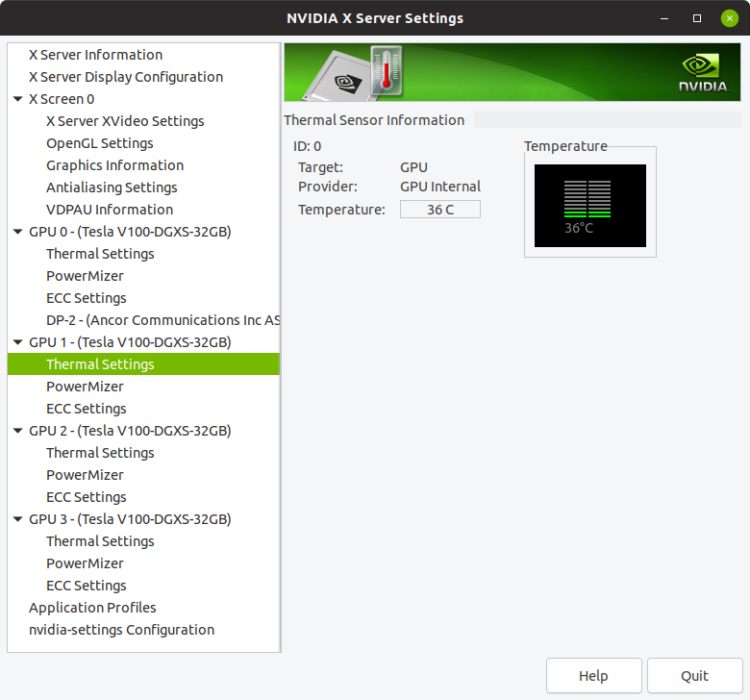The height and width of the screenshot is (700, 750).
Task: Click the temperature gauge graphic
Action: coord(588,205)
